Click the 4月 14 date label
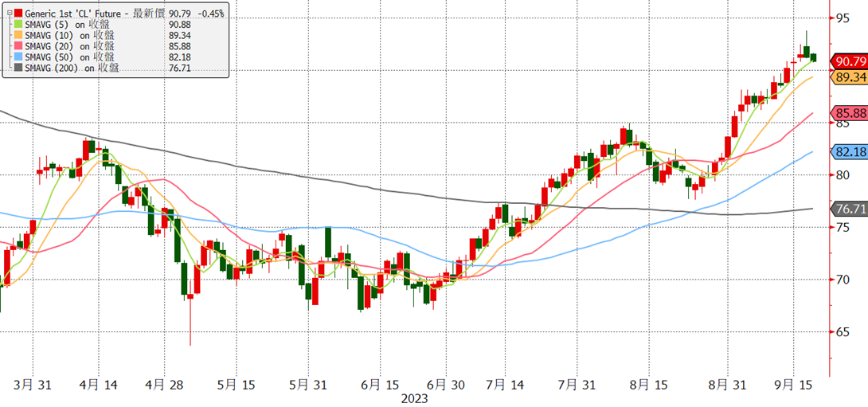This screenshot has height=407, width=868. pyautogui.click(x=99, y=384)
